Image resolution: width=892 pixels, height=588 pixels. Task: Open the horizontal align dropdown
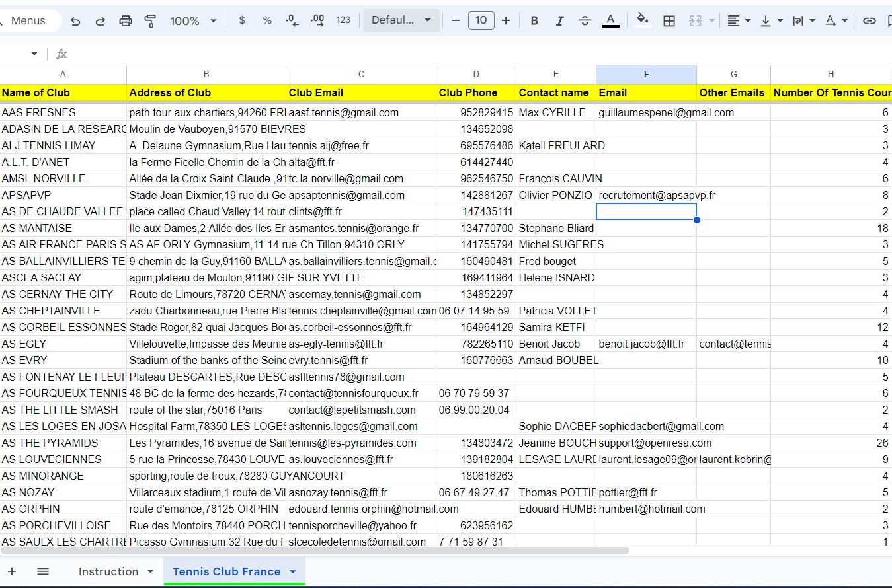click(739, 21)
